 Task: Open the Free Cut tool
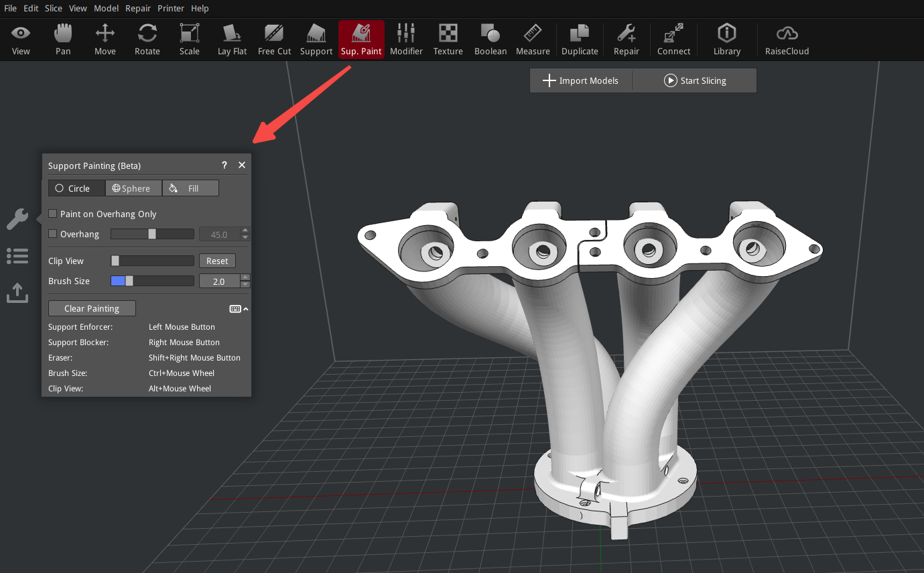274,40
